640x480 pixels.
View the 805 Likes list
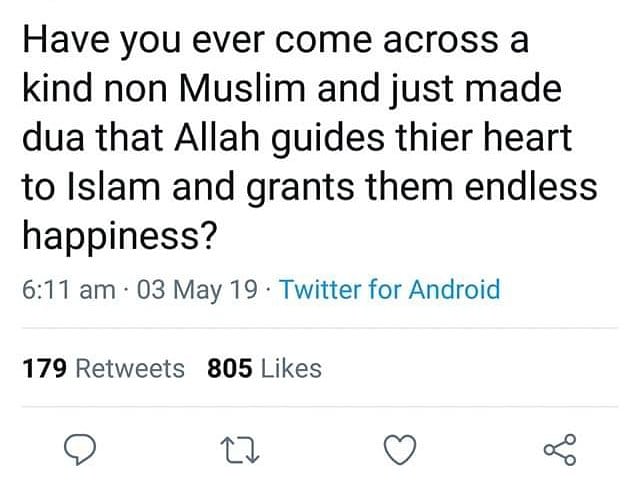tap(264, 368)
